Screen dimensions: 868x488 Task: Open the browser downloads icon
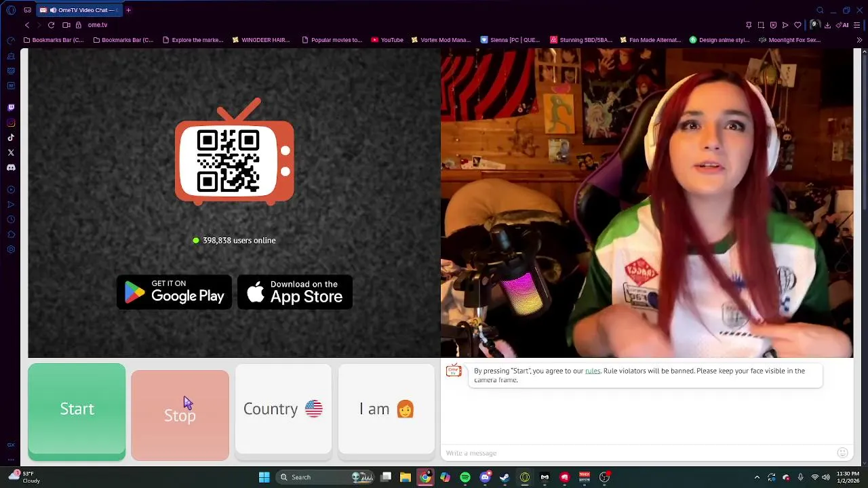(827, 25)
